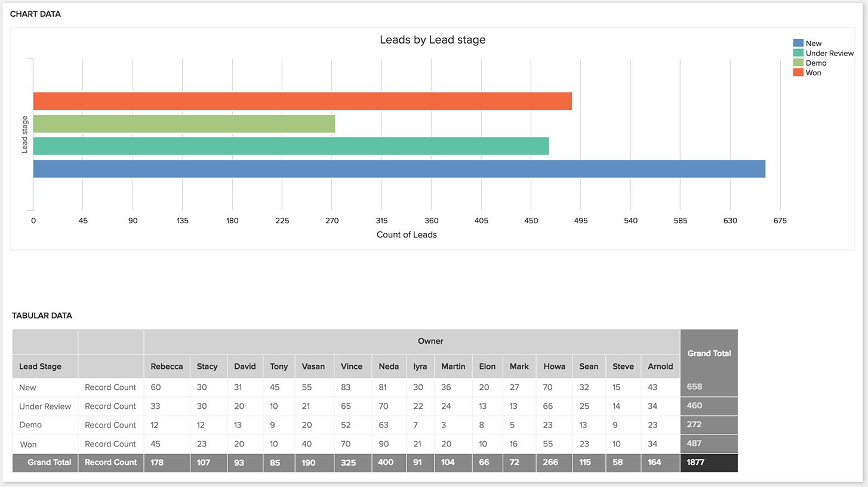Select the blue New bar in chart

(x=399, y=169)
